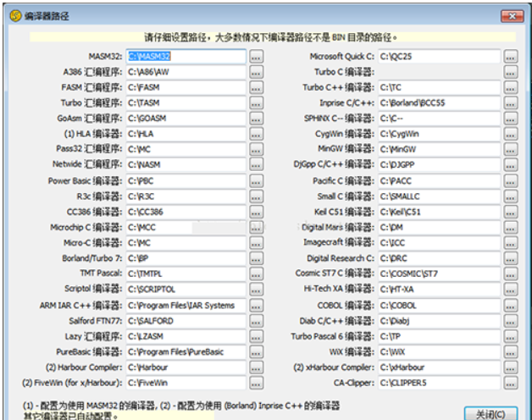This screenshot has width=532, height=420.
Task: Browse for Hi-Tech XA compiler path
Action: click(x=511, y=290)
